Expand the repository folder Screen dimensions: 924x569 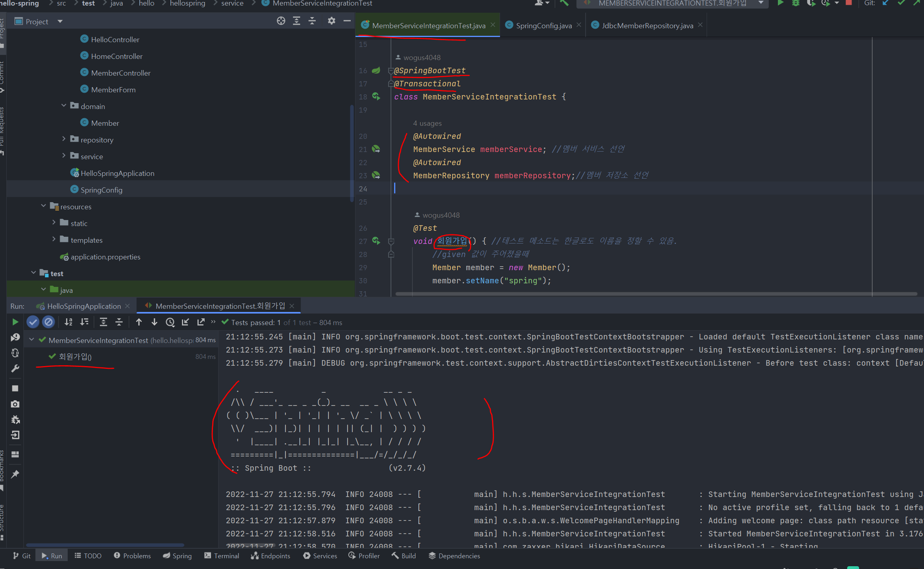tap(64, 139)
